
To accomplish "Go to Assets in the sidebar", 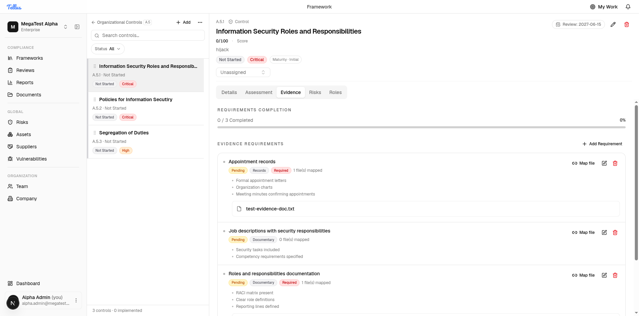I will [23, 134].
